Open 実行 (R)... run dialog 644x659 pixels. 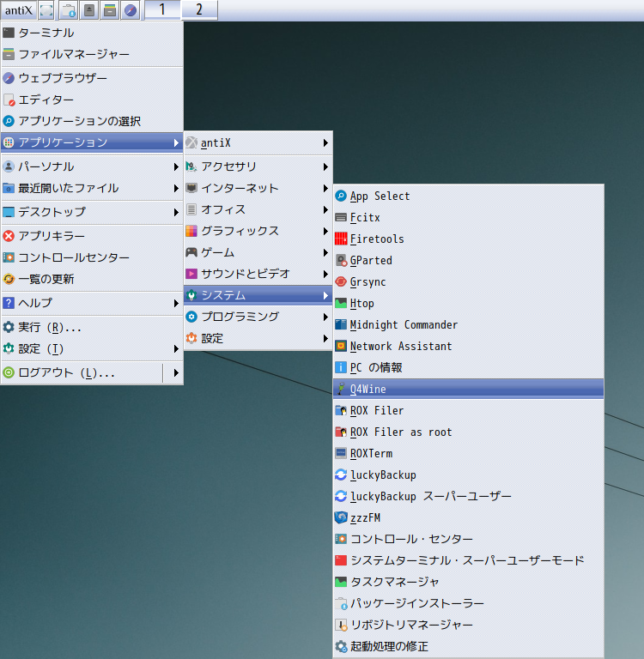pyautogui.click(x=92, y=327)
